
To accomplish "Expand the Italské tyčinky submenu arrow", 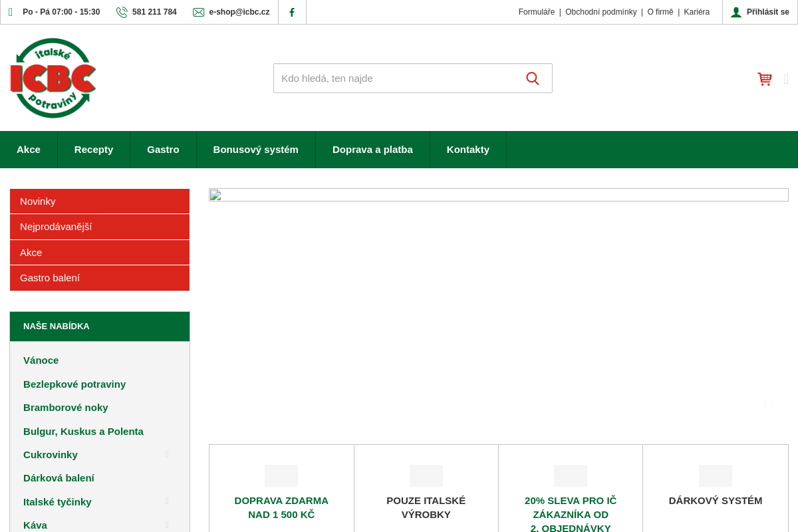I will coord(167,501).
